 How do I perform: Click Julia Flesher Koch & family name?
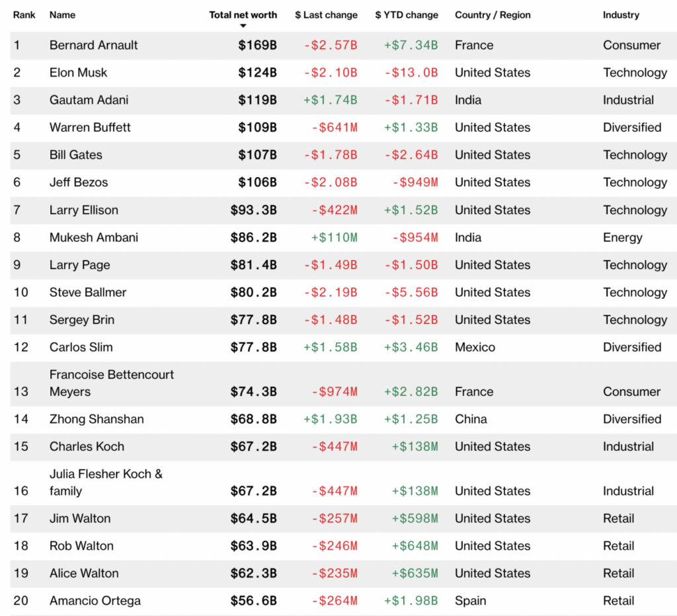click(106, 482)
